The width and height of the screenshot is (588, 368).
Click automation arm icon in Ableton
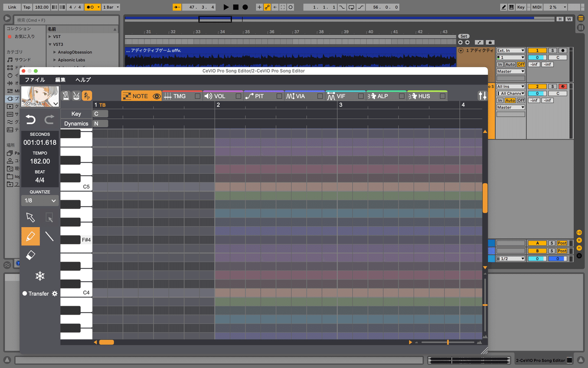click(267, 7)
